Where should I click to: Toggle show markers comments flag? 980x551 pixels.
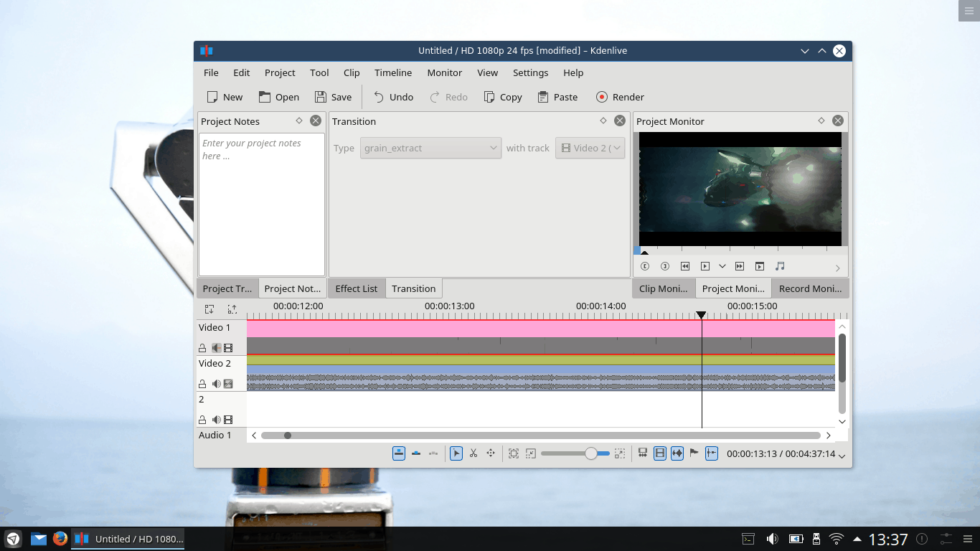[694, 453]
